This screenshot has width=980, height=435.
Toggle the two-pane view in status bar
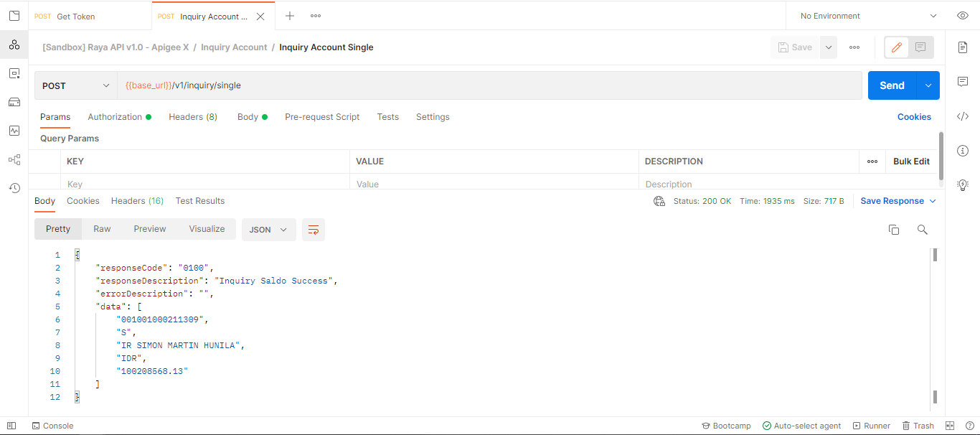tap(950, 426)
